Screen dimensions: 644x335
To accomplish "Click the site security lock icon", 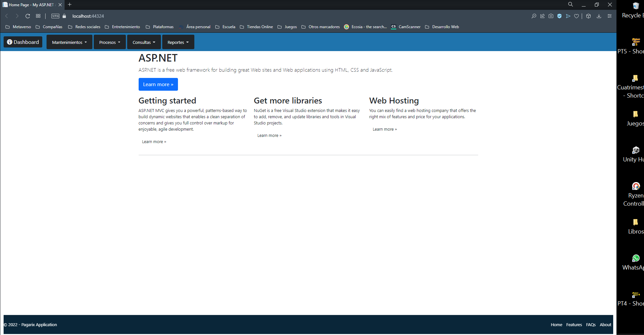I will tap(64, 16).
